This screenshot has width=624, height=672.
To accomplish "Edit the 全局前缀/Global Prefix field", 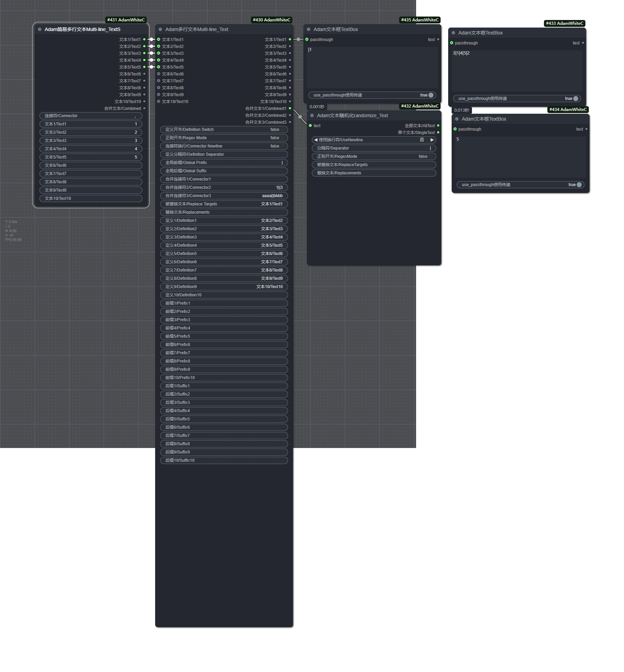I will (x=224, y=163).
